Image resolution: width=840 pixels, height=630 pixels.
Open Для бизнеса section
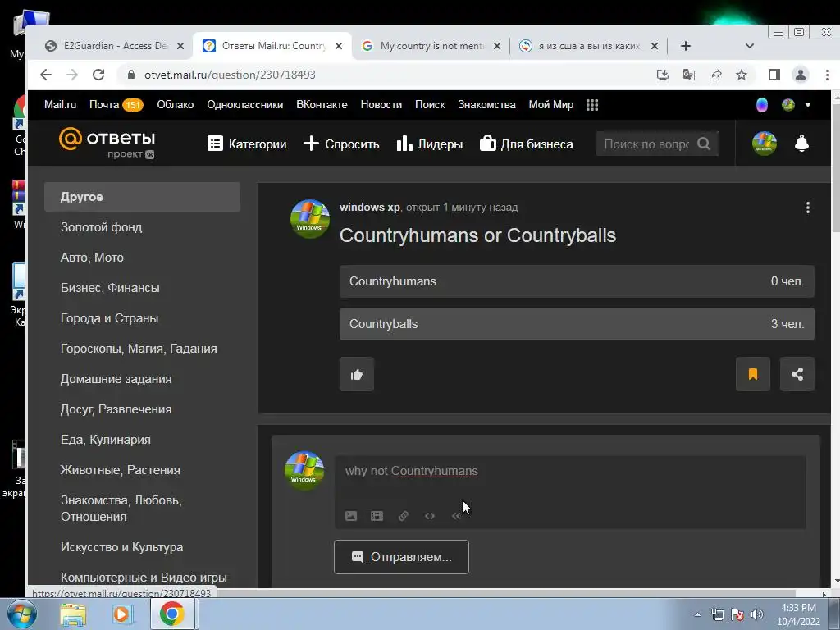click(527, 144)
